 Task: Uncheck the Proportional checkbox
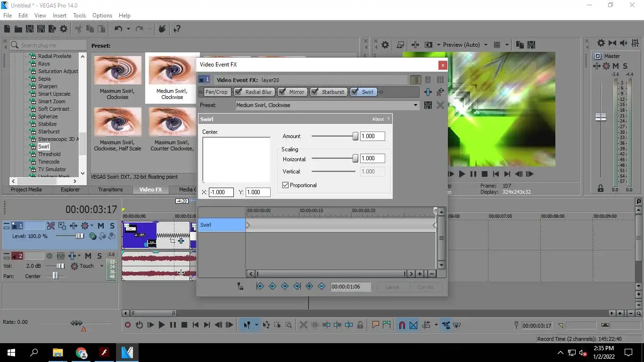pos(285,185)
